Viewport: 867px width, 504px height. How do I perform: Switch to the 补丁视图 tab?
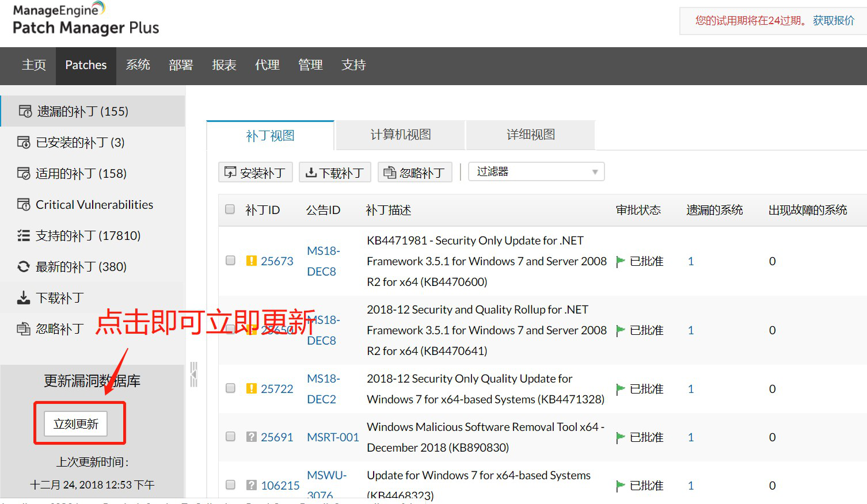pyautogui.click(x=270, y=135)
